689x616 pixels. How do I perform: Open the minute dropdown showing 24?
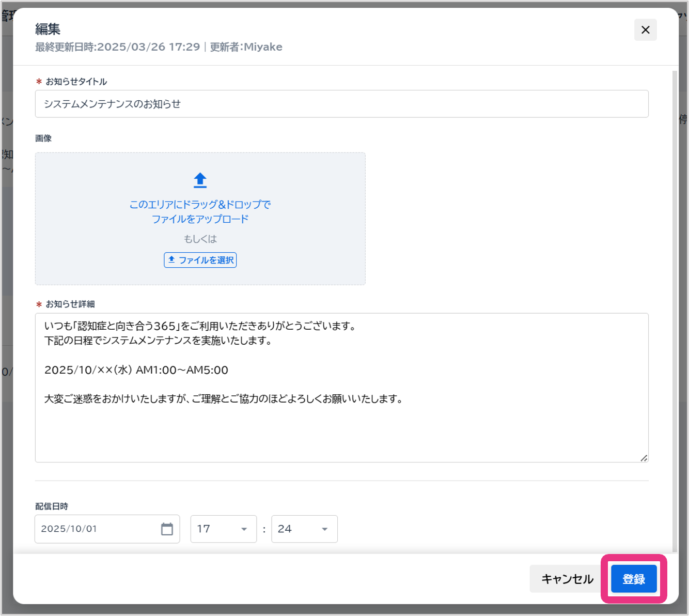click(x=304, y=529)
